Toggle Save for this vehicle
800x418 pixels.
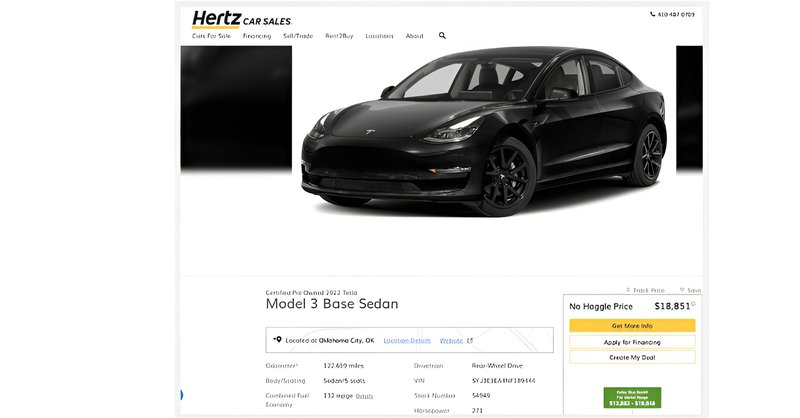(690, 290)
